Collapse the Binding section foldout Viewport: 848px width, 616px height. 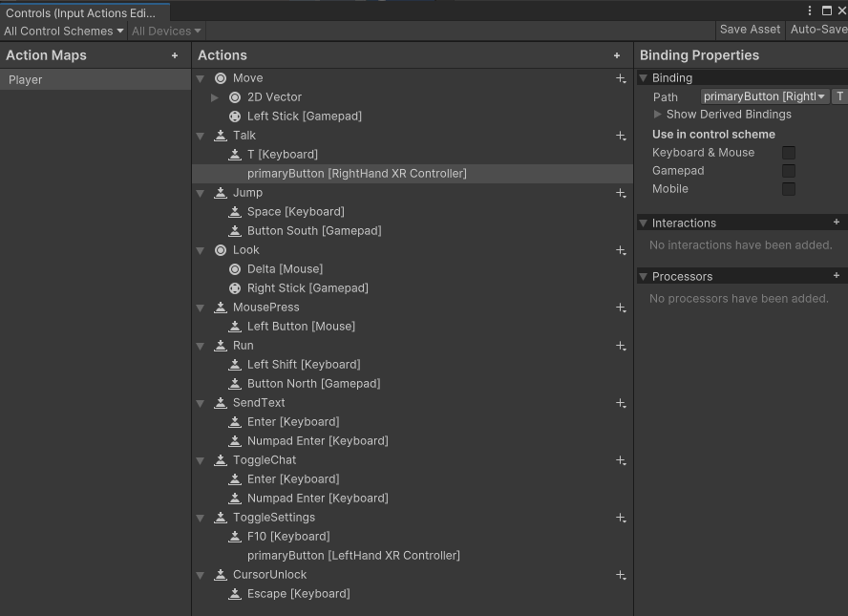click(x=643, y=78)
